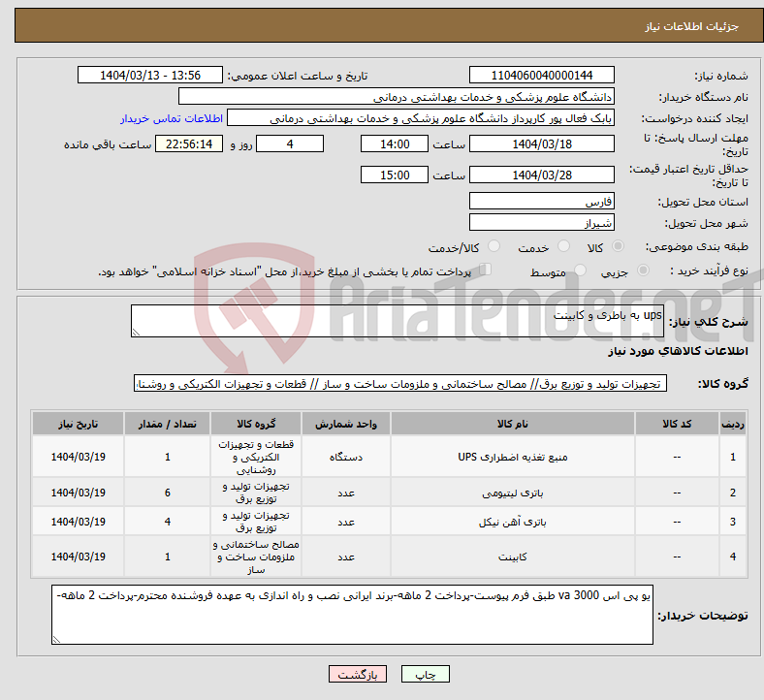764x700 pixels.
Task: Click the countdown field 22:56:14
Action: pos(189,143)
